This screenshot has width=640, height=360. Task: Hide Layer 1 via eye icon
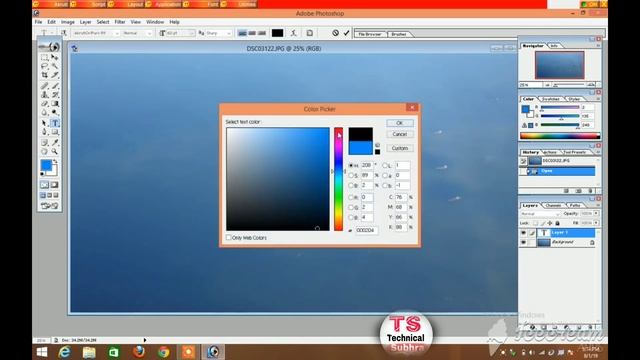[x=523, y=233]
